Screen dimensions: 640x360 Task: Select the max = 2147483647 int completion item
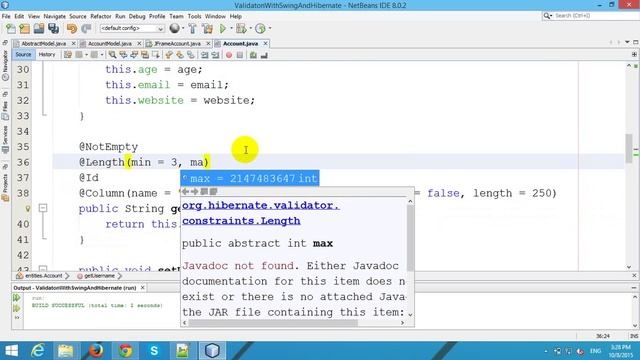(250, 178)
